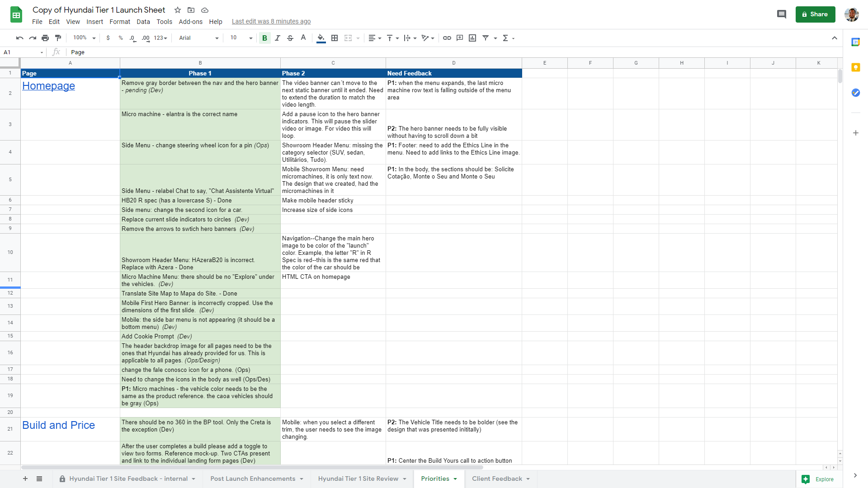Follow the Homepage link in column A
The image size is (868, 488).
[x=48, y=86]
